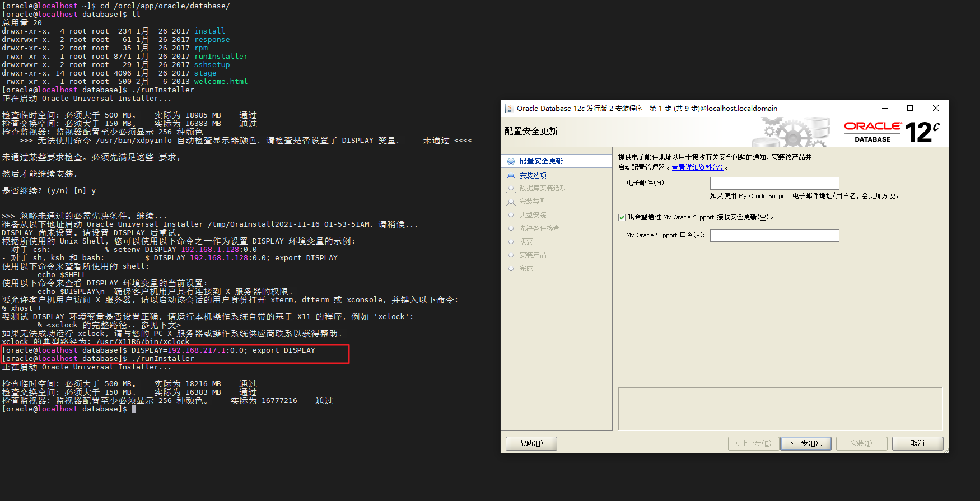Toggle My Oracle Support security updates checkbox
The width and height of the screenshot is (980, 501).
click(622, 217)
